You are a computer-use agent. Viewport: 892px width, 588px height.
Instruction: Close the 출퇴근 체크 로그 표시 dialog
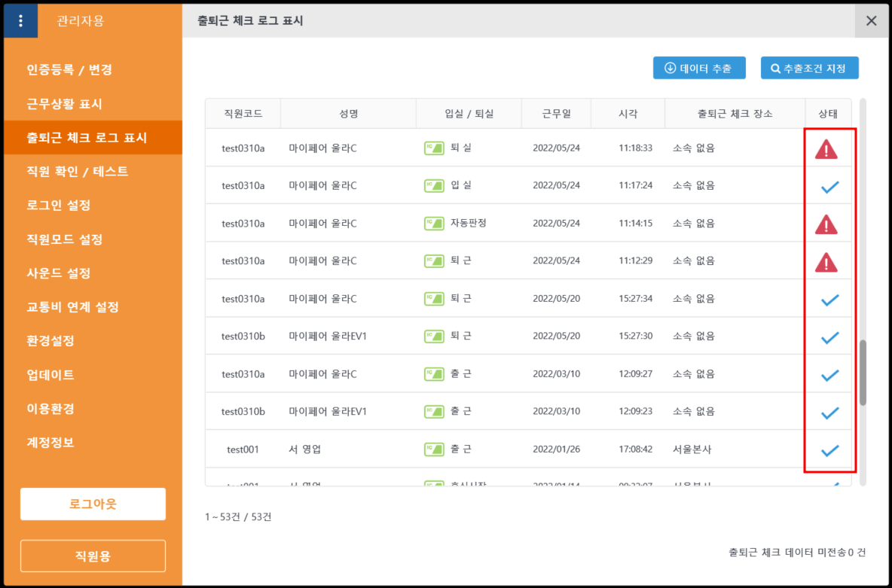click(x=872, y=20)
